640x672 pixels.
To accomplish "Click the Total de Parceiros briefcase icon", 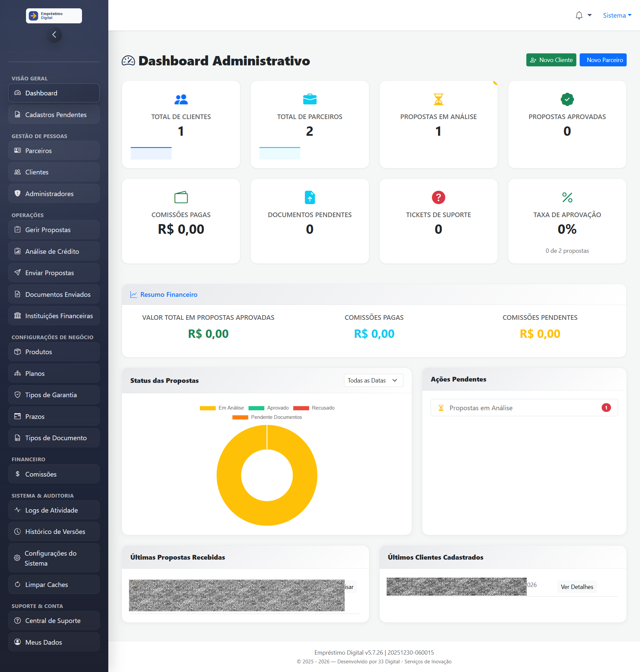I will pyautogui.click(x=309, y=99).
